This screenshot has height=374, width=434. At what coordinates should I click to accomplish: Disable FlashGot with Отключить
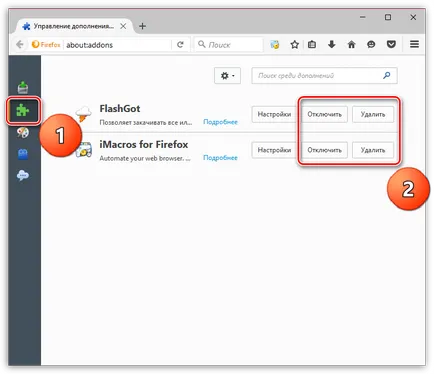[x=324, y=114]
